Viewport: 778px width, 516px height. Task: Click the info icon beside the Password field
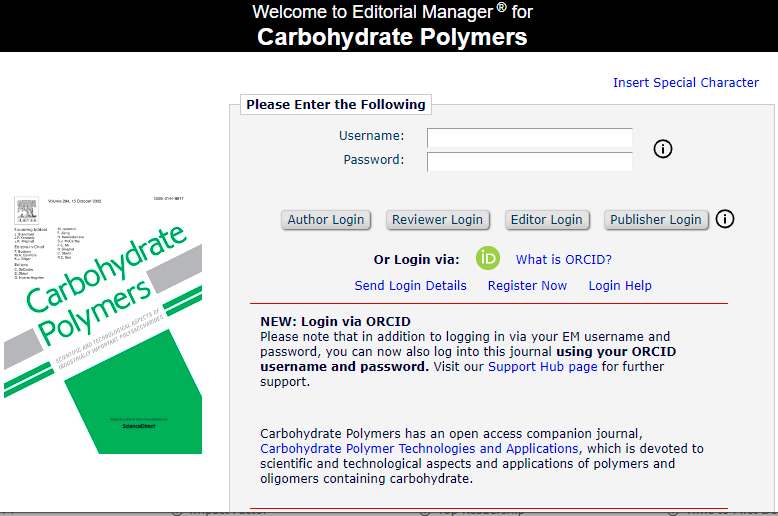point(662,149)
